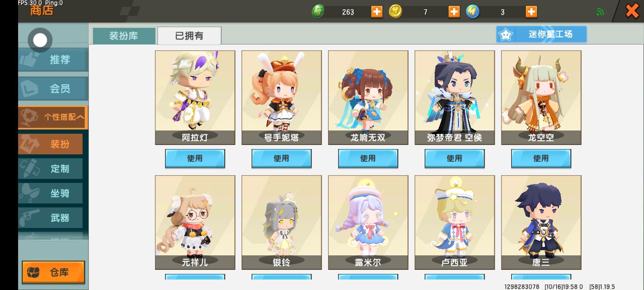Close the shop with orange X
This screenshot has width=644, height=290.
point(632,10)
